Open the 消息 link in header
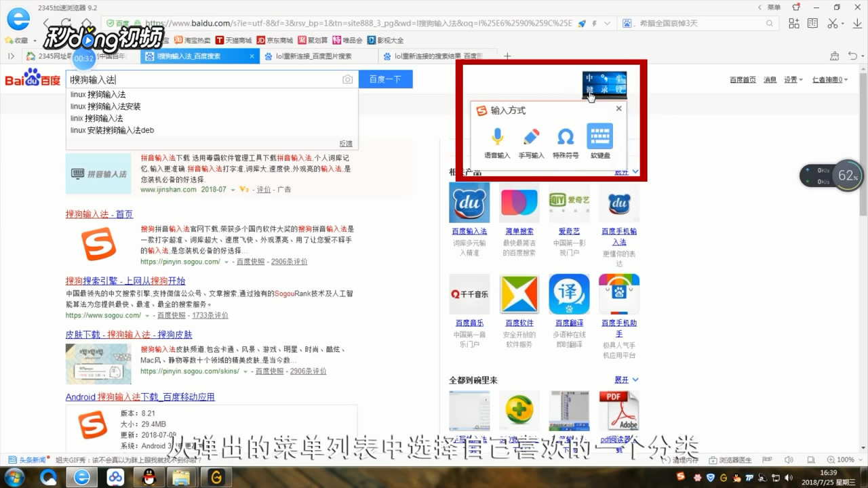The height and width of the screenshot is (488, 868). tap(770, 79)
